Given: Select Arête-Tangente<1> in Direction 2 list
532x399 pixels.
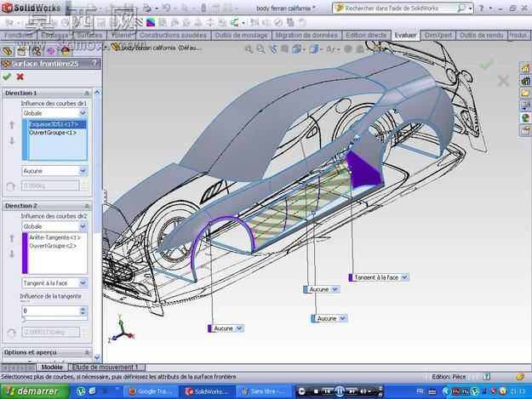Looking at the screenshot, I should click(x=55, y=237).
